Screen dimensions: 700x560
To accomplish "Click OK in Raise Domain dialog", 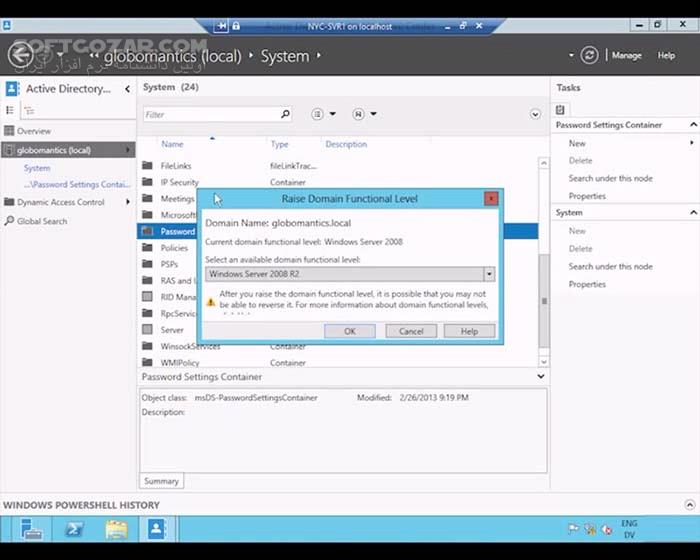I will [350, 331].
